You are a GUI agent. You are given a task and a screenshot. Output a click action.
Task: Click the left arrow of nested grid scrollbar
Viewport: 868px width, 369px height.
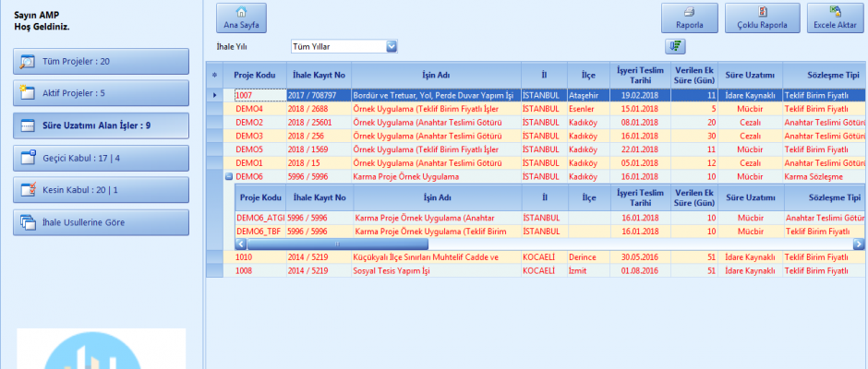coord(242,244)
